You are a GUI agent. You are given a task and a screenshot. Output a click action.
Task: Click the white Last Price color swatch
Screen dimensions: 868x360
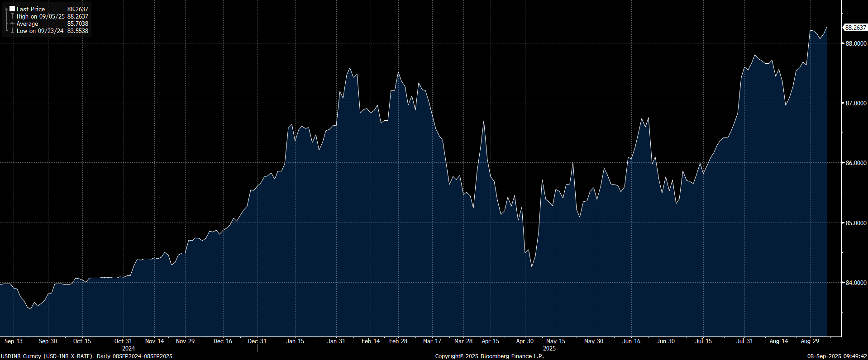click(12, 9)
